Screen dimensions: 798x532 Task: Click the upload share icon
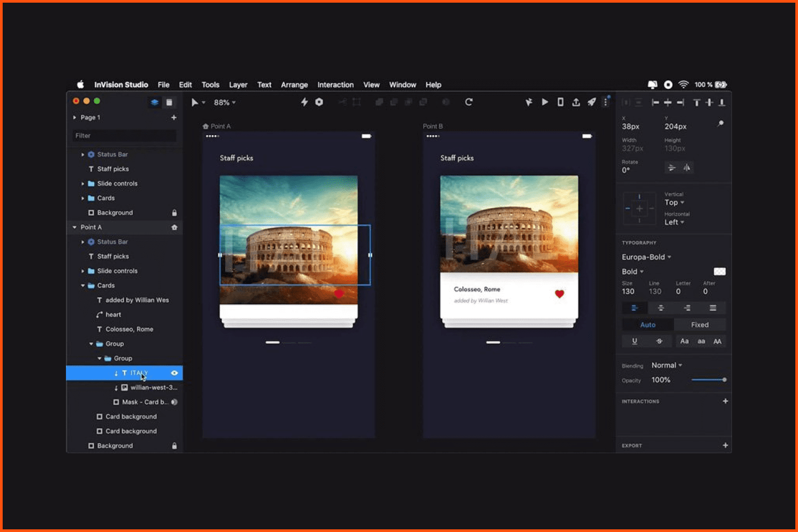[x=576, y=102]
